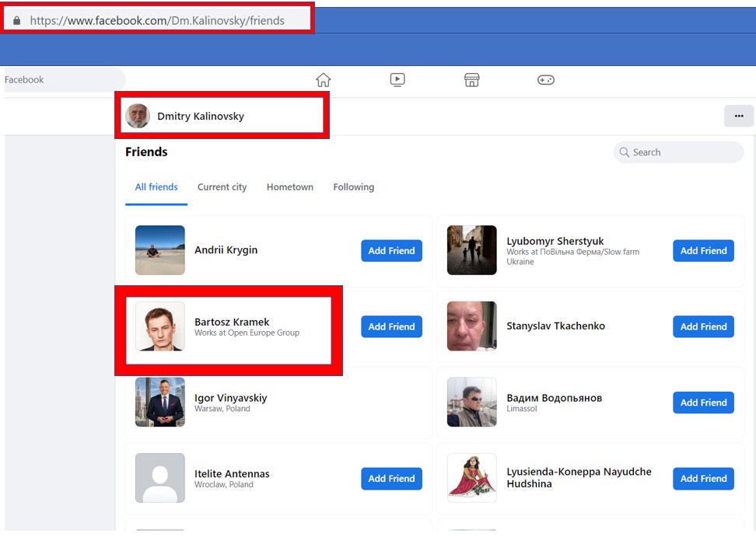The image size is (756, 537).
Task: Add Friend for Bartosz Kramek
Action: click(x=391, y=326)
